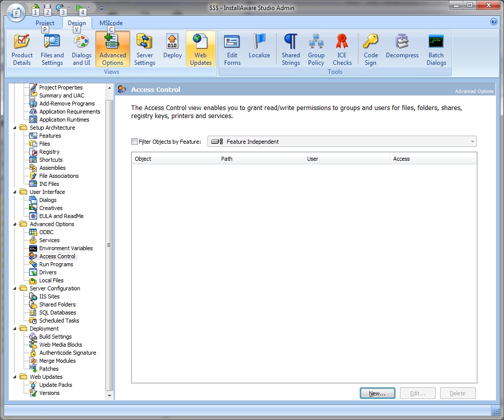Click the New... button
504x420 pixels.
click(377, 393)
